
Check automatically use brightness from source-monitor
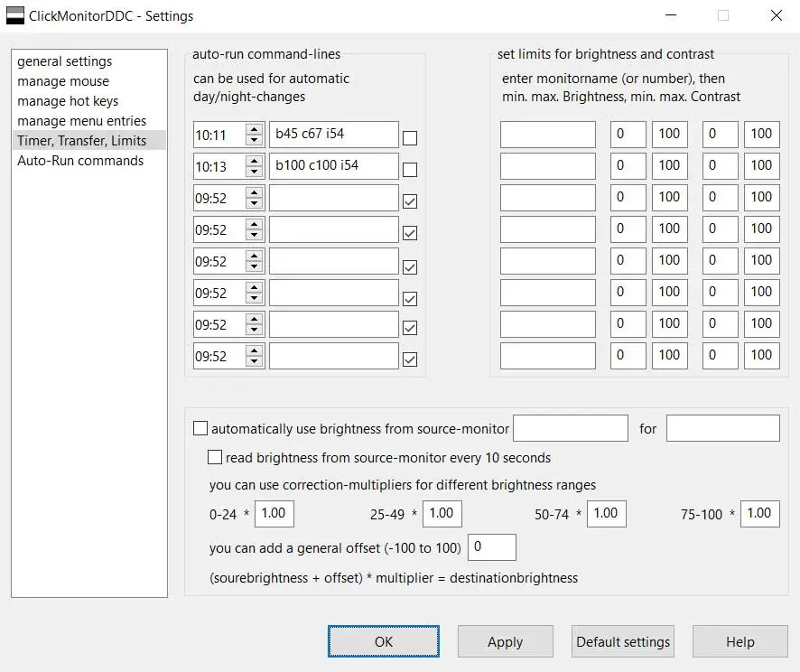tap(200, 429)
